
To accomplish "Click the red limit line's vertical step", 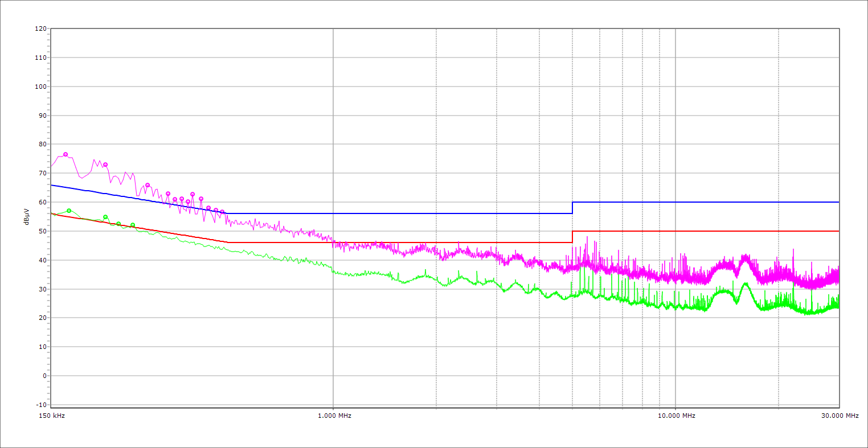I will tap(572, 237).
